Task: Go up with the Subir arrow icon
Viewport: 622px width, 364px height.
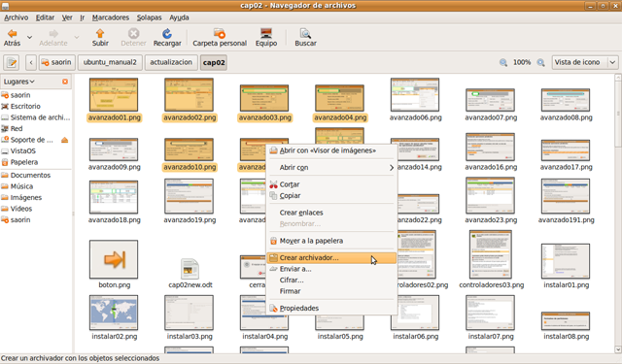Action: [100, 34]
